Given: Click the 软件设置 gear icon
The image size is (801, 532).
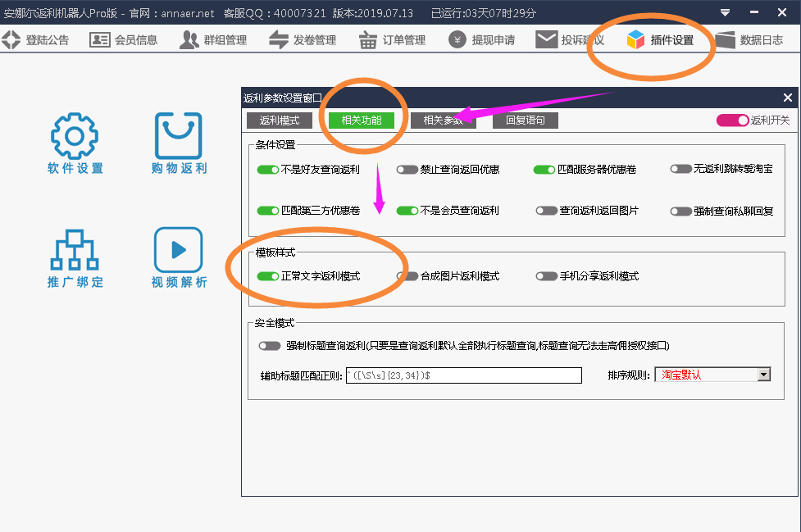Looking at the screenshot, I should tap(75, 136).
